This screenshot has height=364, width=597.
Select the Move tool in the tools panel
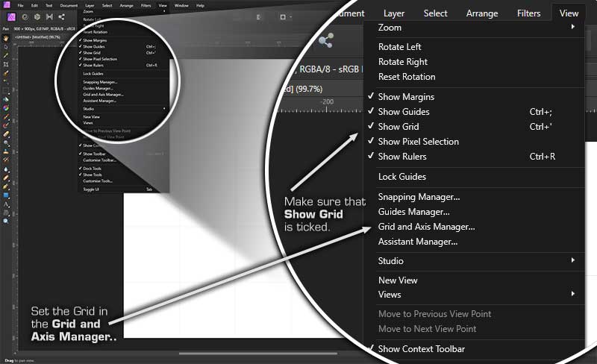click(x=6, y=46)
